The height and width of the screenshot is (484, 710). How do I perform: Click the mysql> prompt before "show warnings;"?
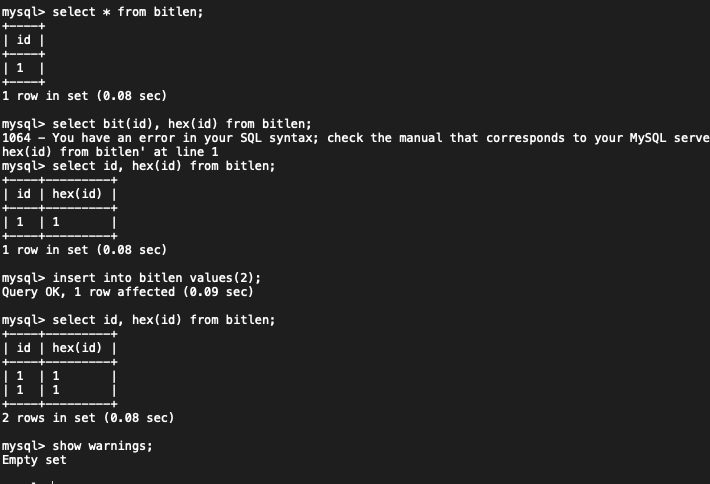point(23,446)
